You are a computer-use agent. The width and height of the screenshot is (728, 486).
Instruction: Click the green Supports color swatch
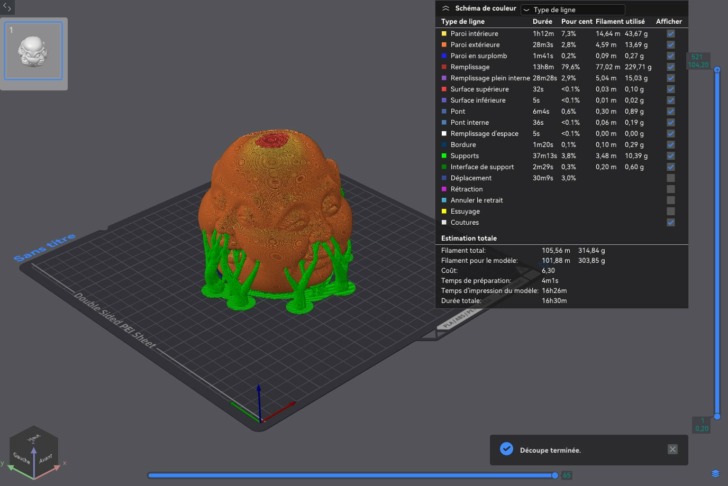(x=444, y=156)
